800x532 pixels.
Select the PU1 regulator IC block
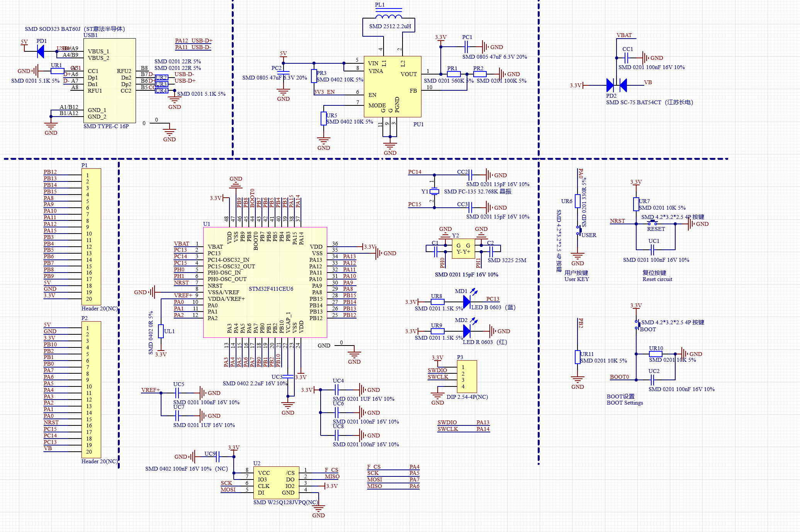click(392, 86)
